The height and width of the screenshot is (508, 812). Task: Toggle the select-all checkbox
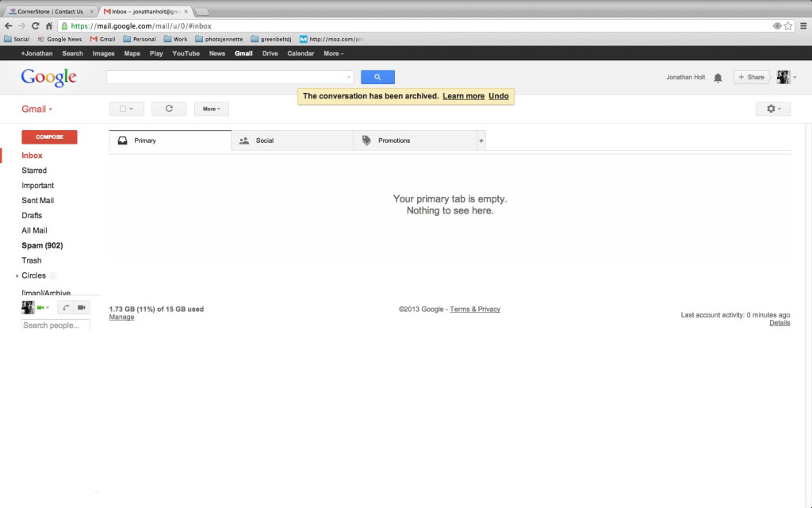click(123, 109)
